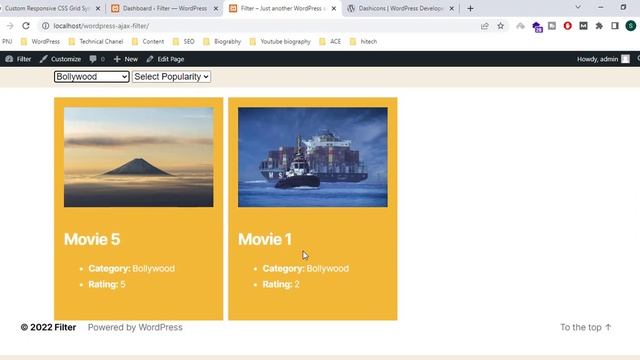Image resolution: width=640 pixels, height=360 pixels.
Task: Open the hitech bookmarks folder
Action: coord(364,42)
